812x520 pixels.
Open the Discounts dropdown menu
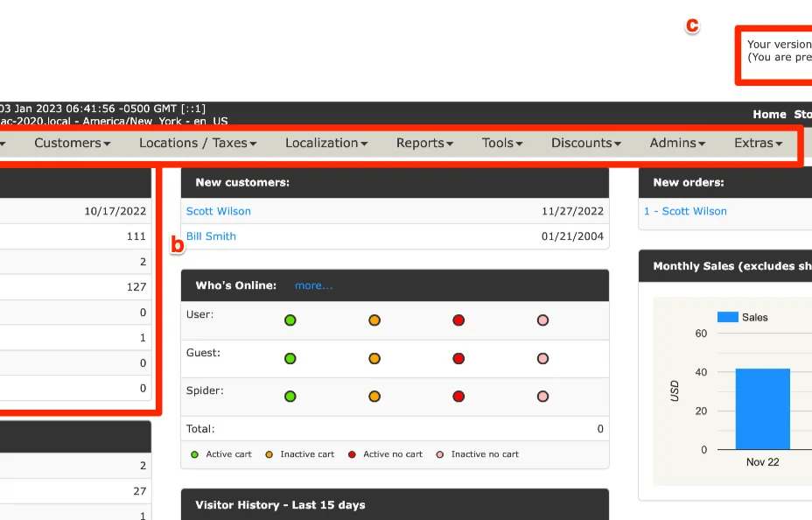[x=585, y=143]
